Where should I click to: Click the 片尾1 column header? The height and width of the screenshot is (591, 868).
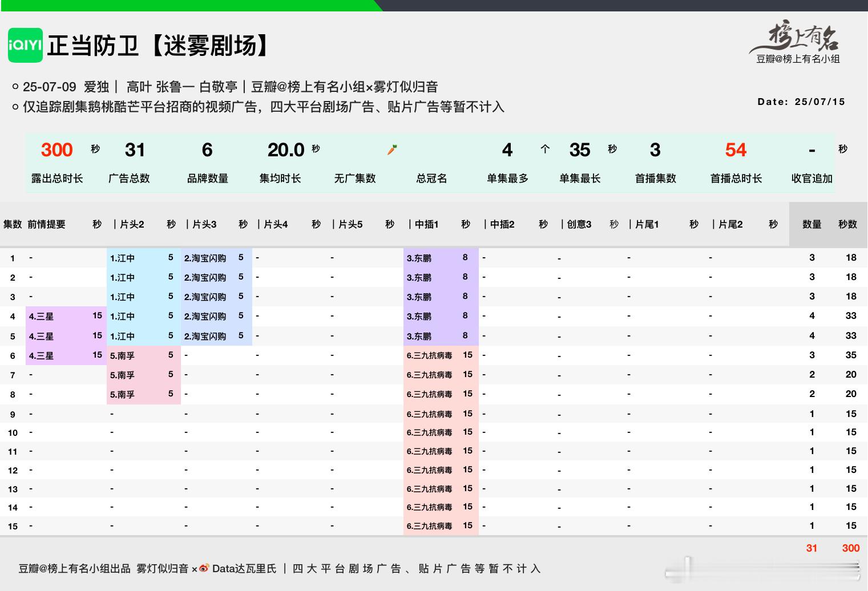point(647,224)
